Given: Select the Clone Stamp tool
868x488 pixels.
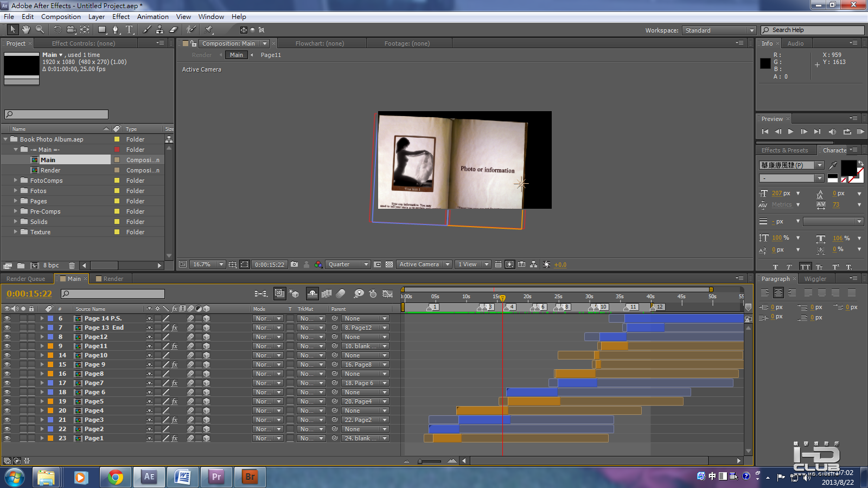Looking at the screenshot, I should tap(159, 30).
